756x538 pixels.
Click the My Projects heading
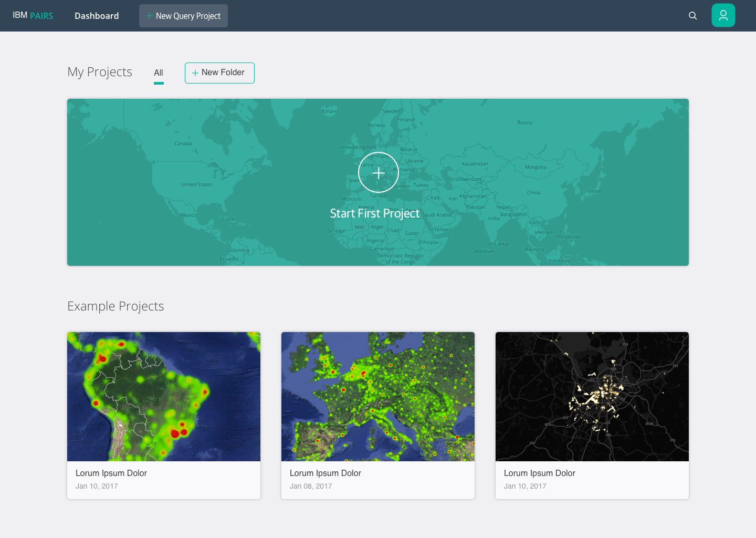point(99,72)
